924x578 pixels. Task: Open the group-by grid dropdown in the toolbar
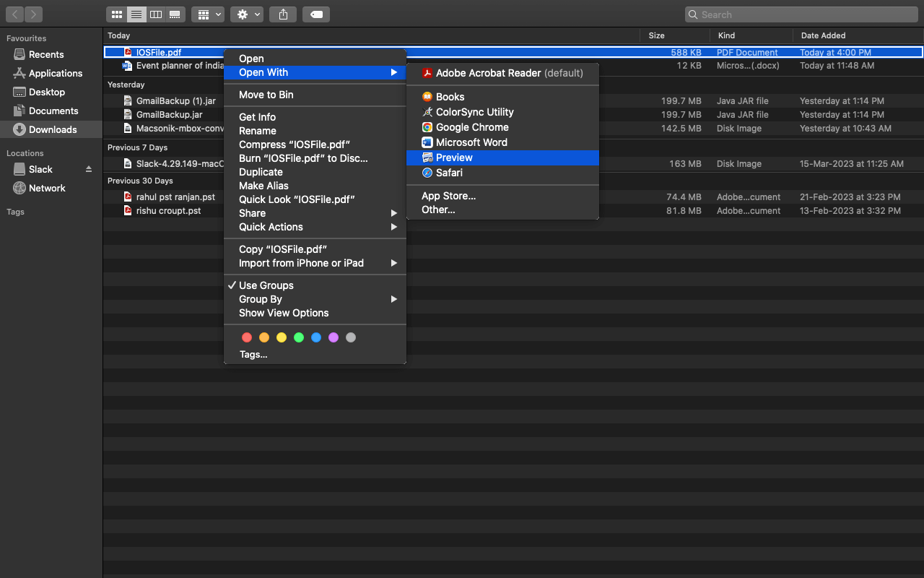(x=209, y=14)
